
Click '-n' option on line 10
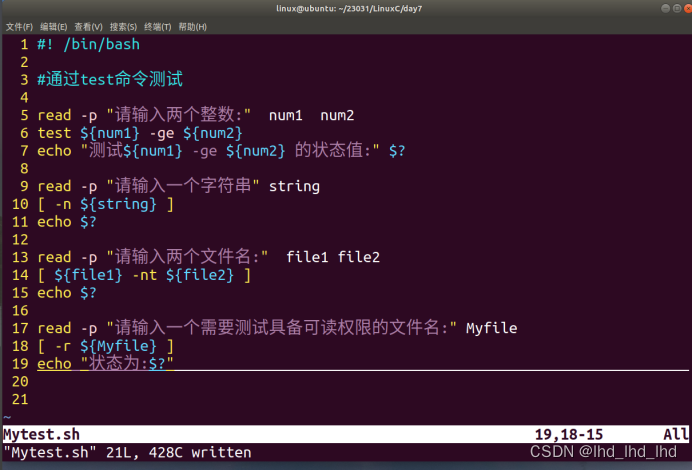63,204
